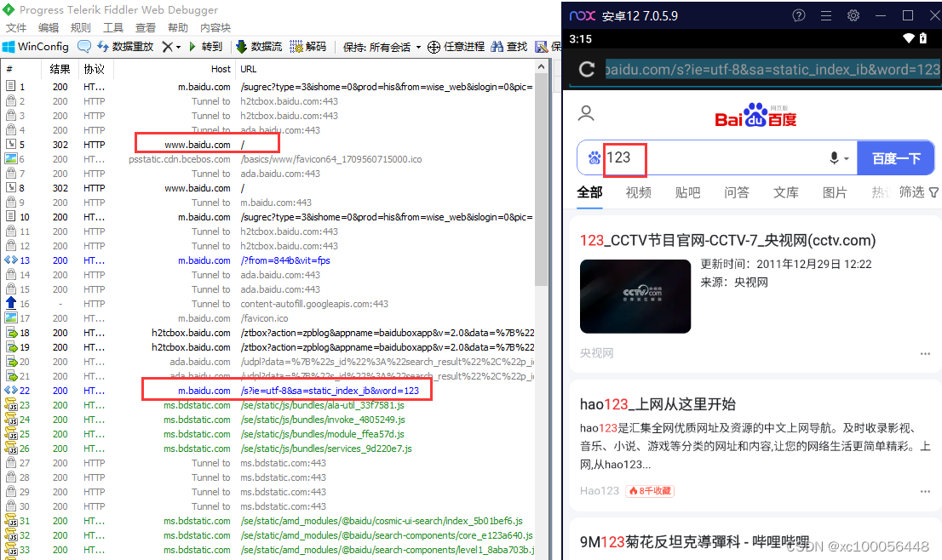The width and height of the screenshot is (942, 560).
Task: Click the scroll-up arrow of session list
Action: pyautogui.click(x=542, y=66)
